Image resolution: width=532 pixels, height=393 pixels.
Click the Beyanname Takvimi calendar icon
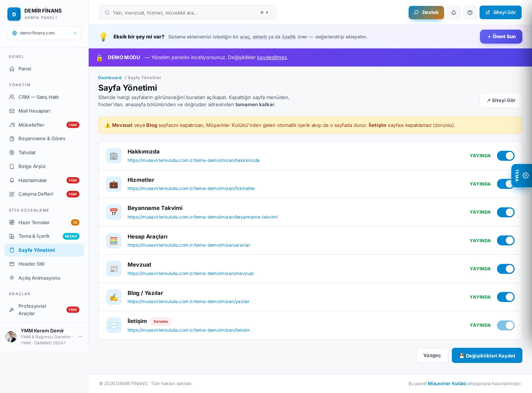click(114, 212)
